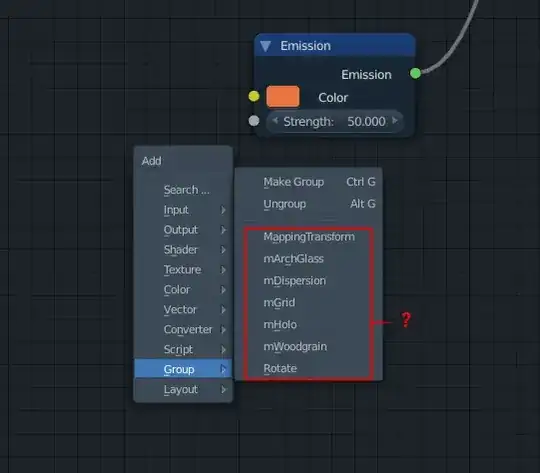Click the Strength value field 50.000
540x473 pixels.
(335, 121)
